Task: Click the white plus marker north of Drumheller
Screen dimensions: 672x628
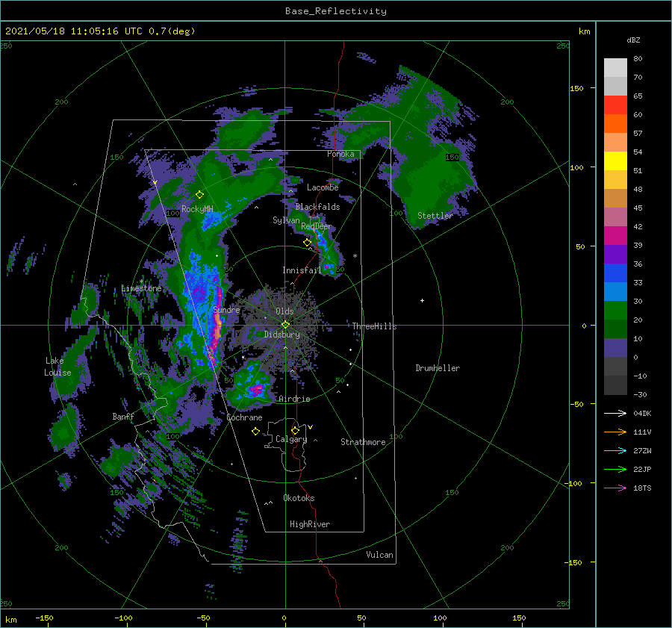Action: 422,300
